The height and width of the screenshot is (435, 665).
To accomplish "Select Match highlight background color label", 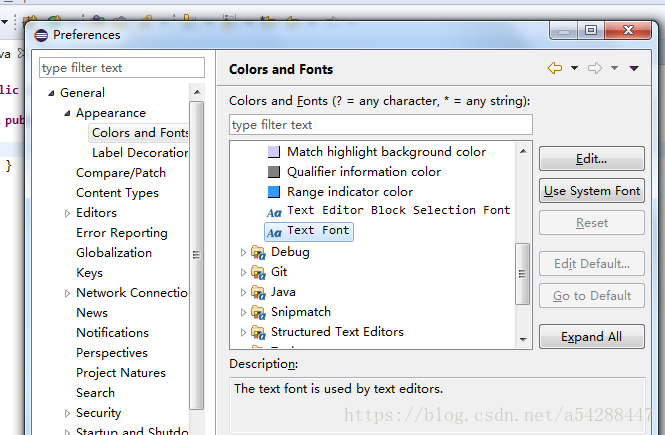I will coord(386,152).
